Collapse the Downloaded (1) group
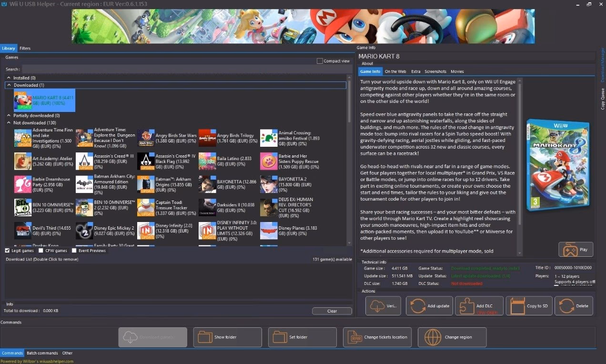The width and height of the screenshot is (606, 364). (x=9, y=85)
